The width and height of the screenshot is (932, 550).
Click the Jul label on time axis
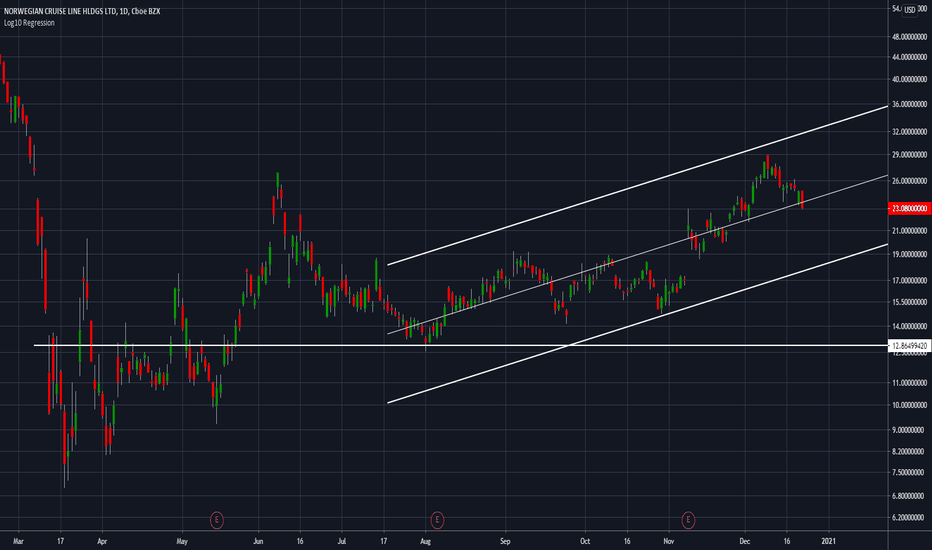342,541
